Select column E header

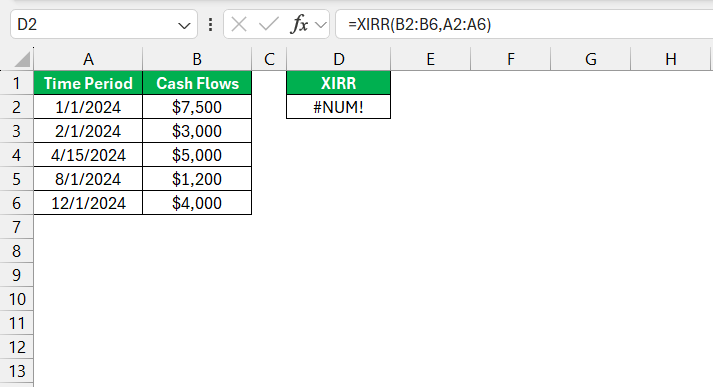coord(431,59)
